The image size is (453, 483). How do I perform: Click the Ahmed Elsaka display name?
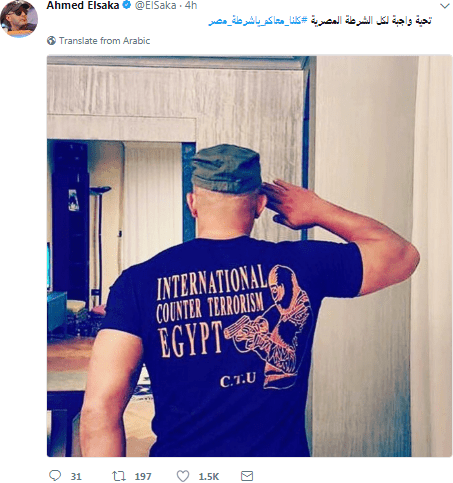[x=82, y=5]
